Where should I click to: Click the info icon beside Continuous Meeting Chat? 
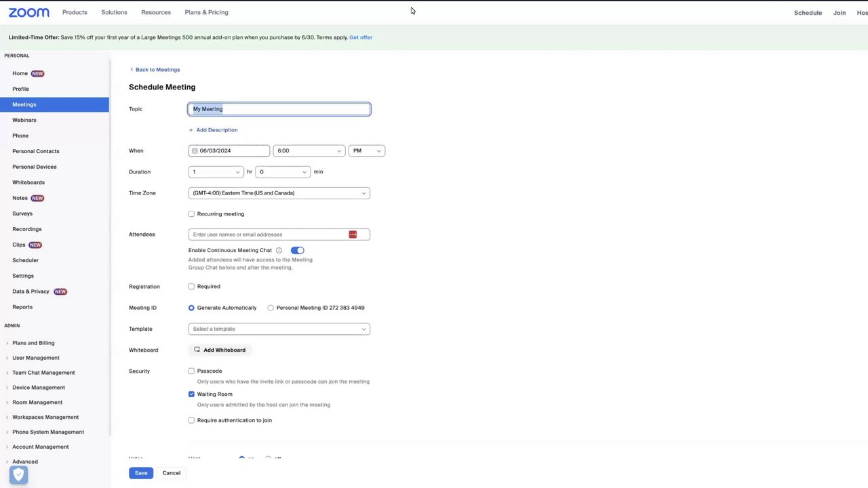point(279,250)
